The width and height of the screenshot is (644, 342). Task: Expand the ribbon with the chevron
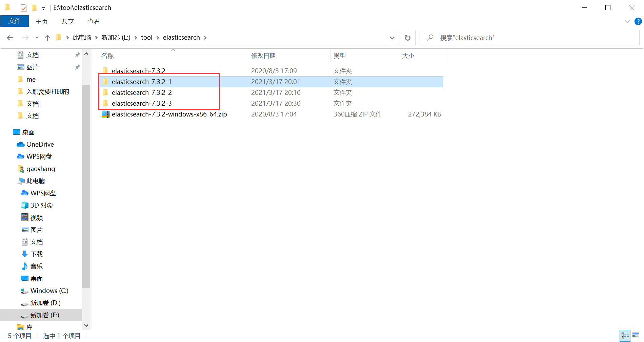[x=627, y=21]
